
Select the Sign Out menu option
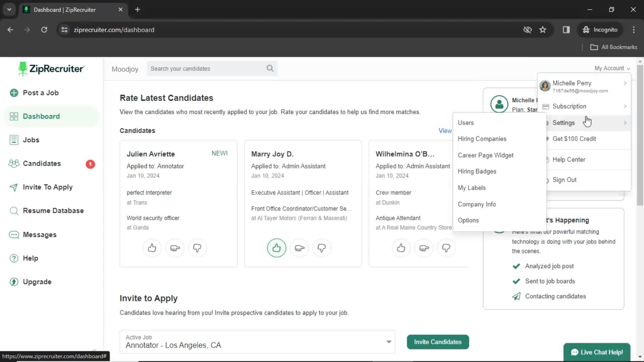click(x=565, y=179)
